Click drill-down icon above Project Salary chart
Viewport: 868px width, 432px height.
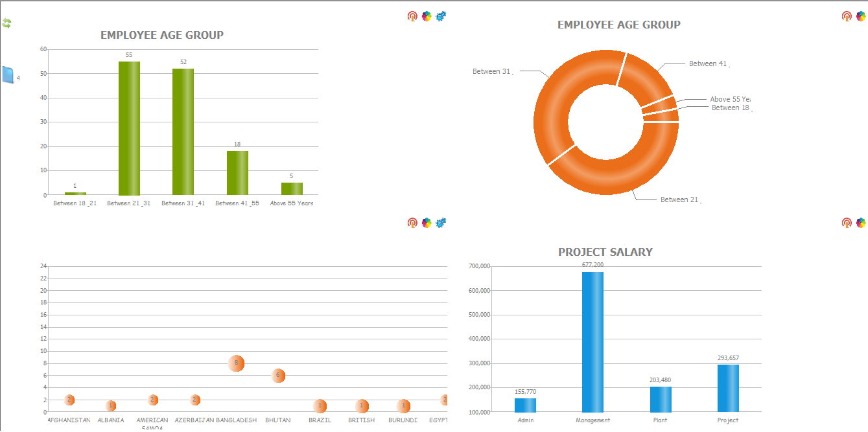click(x=845, y=222)
